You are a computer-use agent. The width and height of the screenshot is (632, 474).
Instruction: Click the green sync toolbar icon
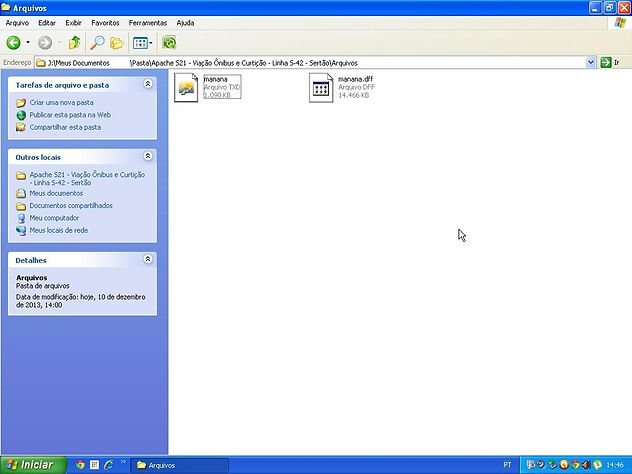(x=169, y=42)
